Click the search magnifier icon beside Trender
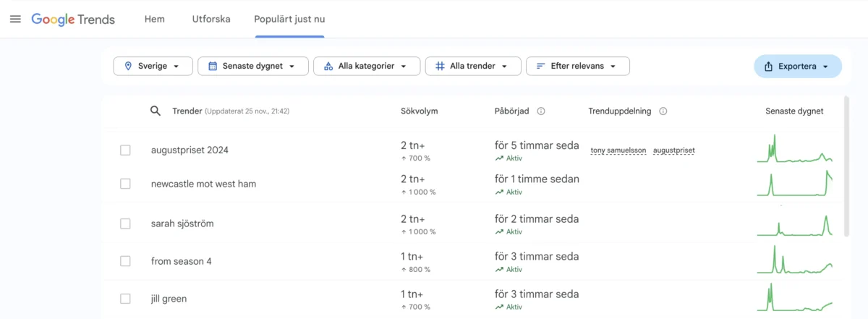This screenshot has width=868, height=319. [156, 111]
